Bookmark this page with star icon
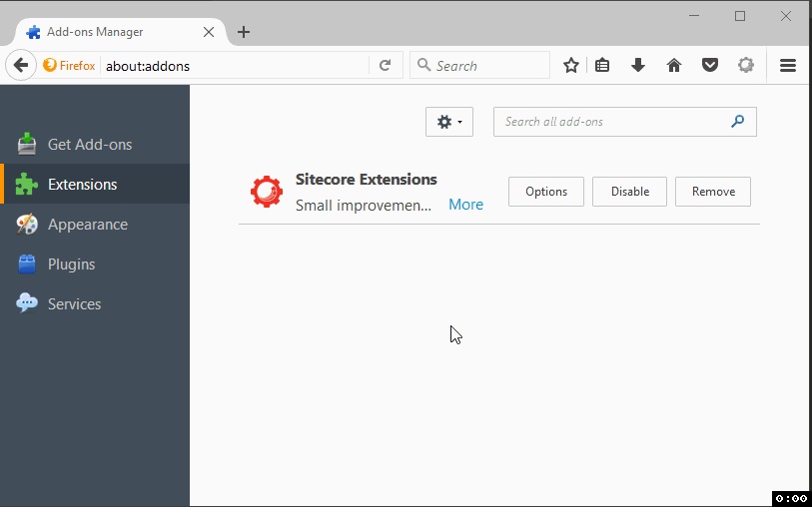Screen dimensions: 812x507 pyautogui.click(x=570, y=65)
